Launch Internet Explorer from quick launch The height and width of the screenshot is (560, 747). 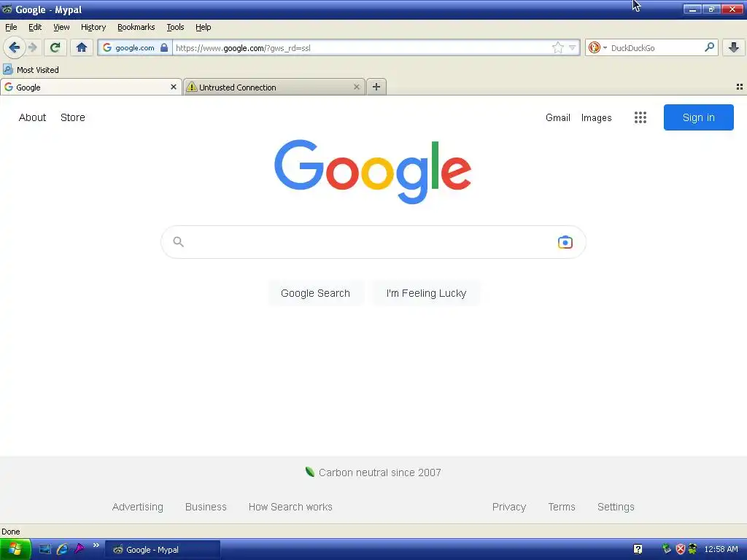coord(62,549)
